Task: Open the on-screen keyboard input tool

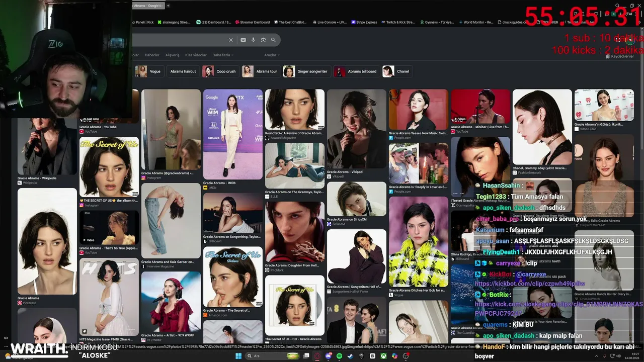Action: click(244, 40)
